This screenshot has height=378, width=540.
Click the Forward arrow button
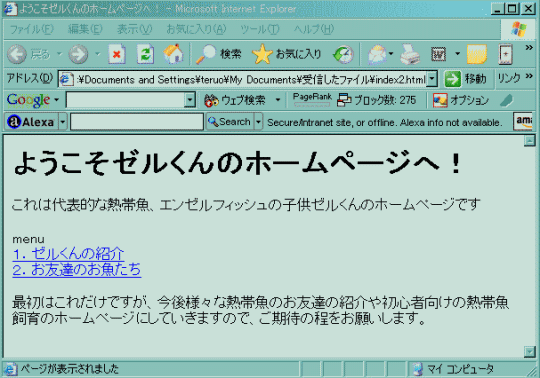coord(78,54)
